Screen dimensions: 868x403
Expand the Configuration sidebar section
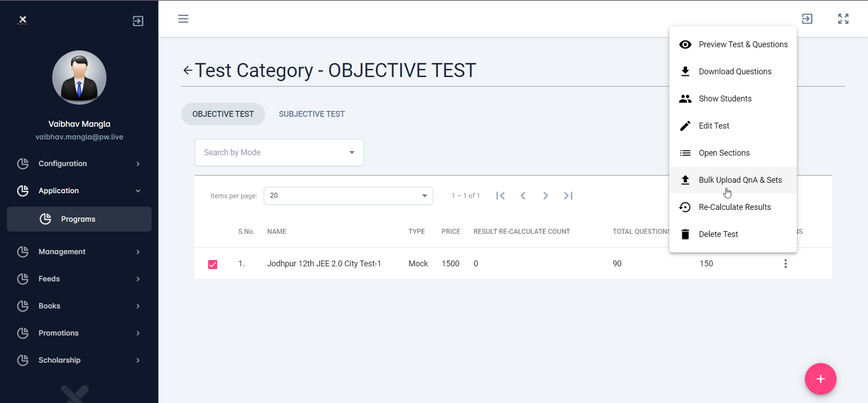pyautogui.click(x=79, y=164)
